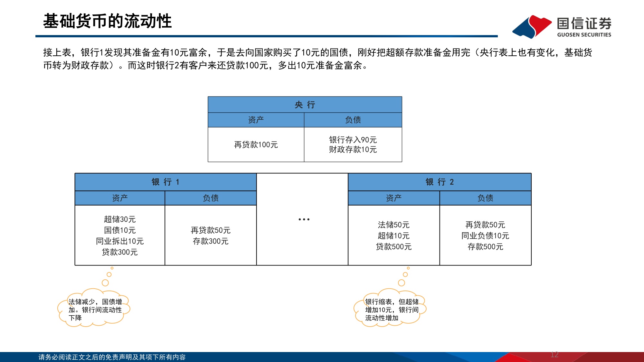644x362 pixels.
Task: Click the 负债 column header under 央行
Action: pyautogui.click(x=353, y=120)
